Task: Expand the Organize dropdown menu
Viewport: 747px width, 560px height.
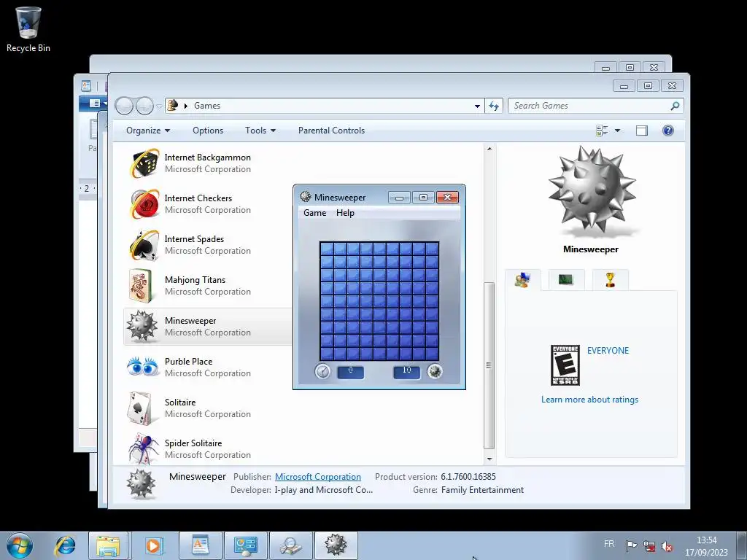Action: tap(147, 131)
